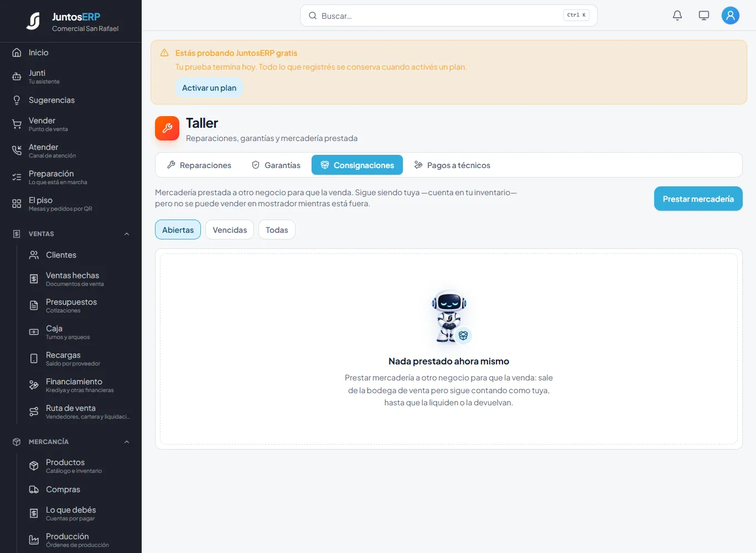
Task: Click the orange Taller wrench icon
Action: tap(167, 128)
